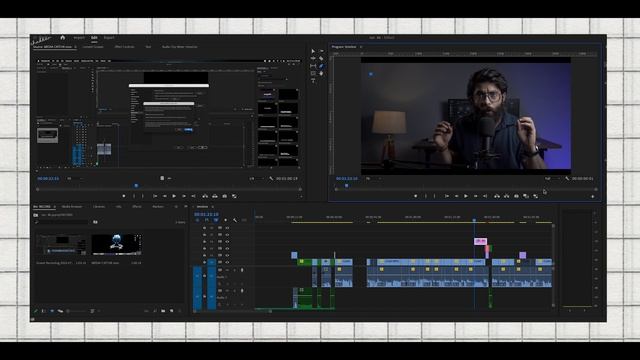The image size is (640, 360).
Task: Toggle V1 track output eye icon
Action: click(x=227, y=262)
